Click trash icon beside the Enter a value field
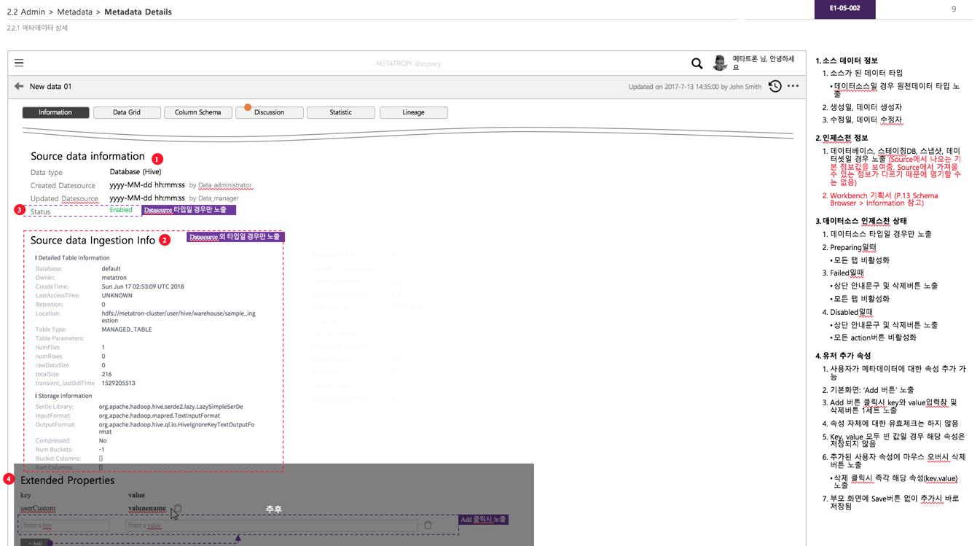The image size is (980, 546). [428, 525]
